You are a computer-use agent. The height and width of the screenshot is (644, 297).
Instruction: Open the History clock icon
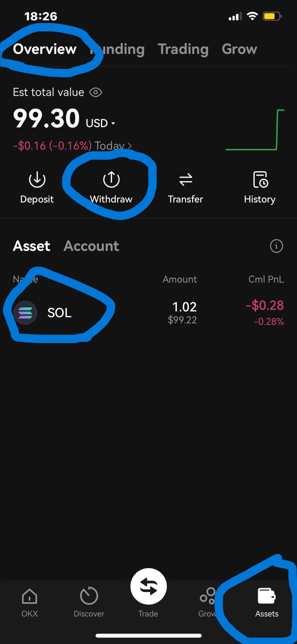click(260, 180)
